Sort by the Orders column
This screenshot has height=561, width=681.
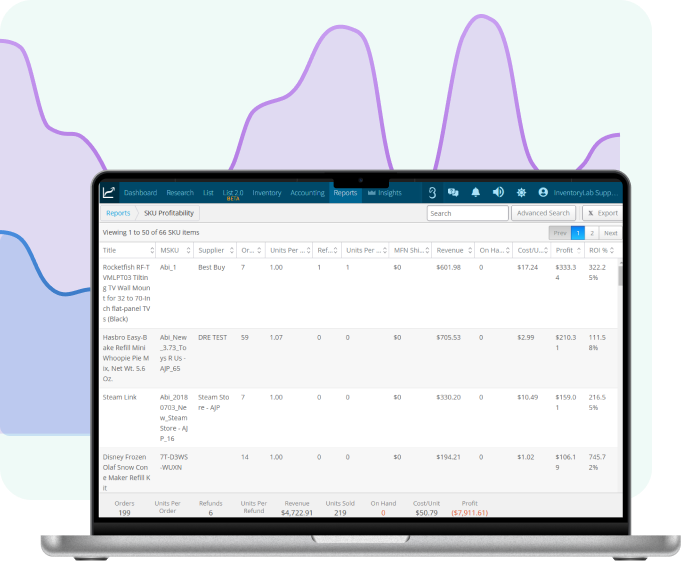[251, 251]
